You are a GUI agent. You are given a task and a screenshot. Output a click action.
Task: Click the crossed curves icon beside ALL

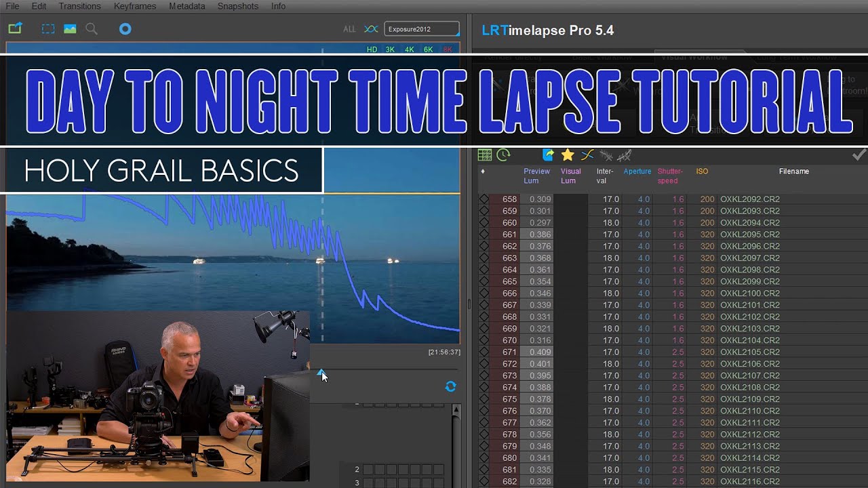[371, 29]
